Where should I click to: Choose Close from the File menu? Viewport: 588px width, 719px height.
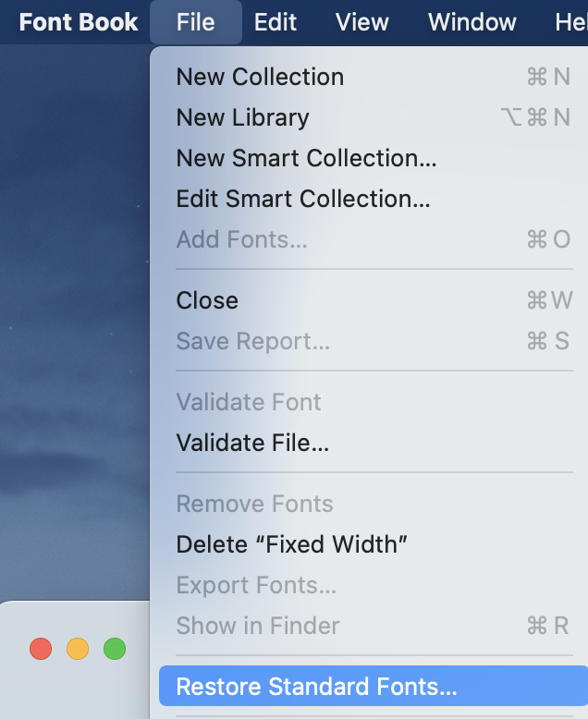click(x=207, y=300)
